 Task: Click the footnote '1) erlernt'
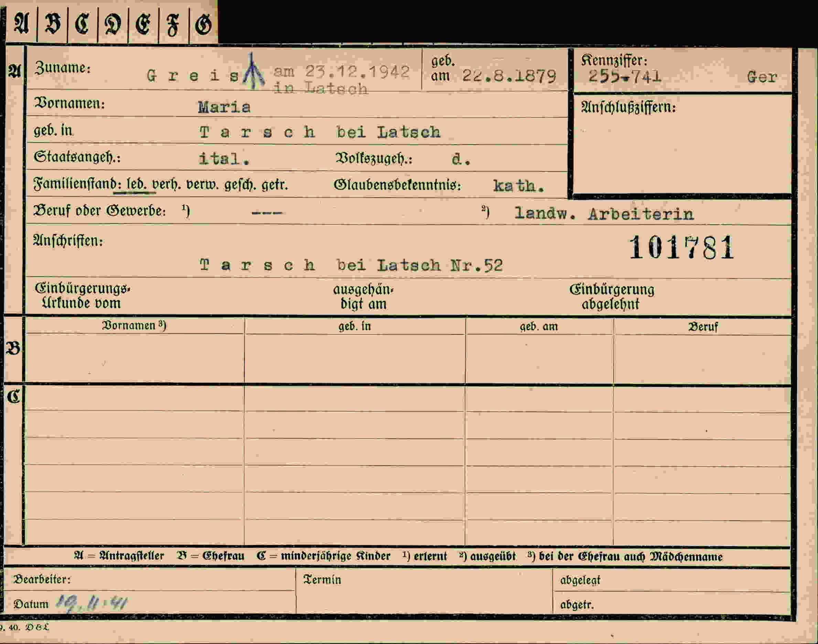(424, 556)
